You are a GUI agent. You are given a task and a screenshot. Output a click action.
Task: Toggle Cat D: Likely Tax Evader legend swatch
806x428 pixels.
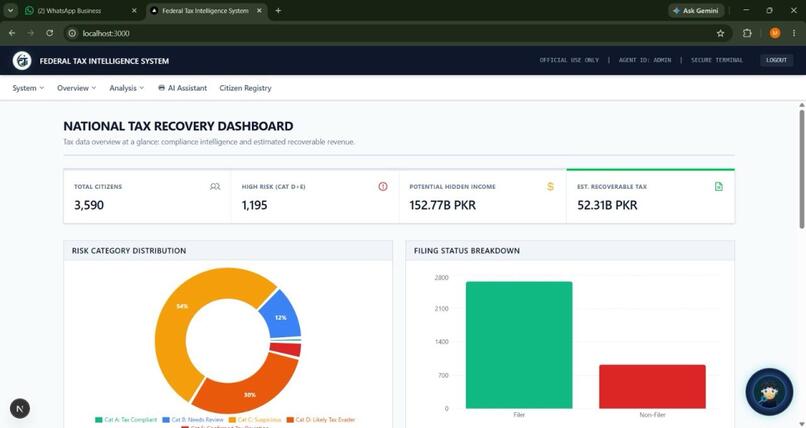click(290, 420)
